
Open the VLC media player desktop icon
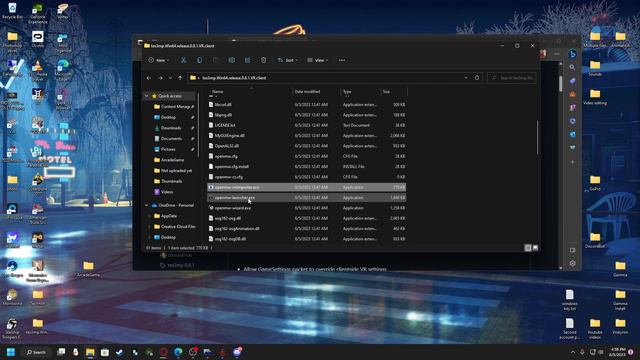pyautogui.click(x=38, y=71)
